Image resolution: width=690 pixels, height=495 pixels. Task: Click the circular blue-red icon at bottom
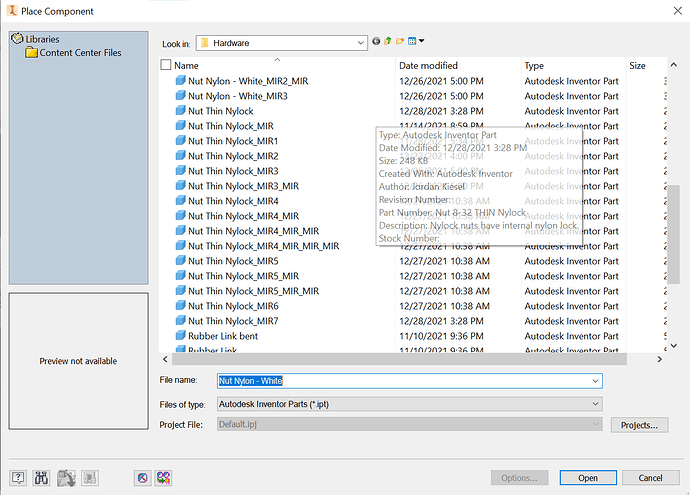pos(142,478)
